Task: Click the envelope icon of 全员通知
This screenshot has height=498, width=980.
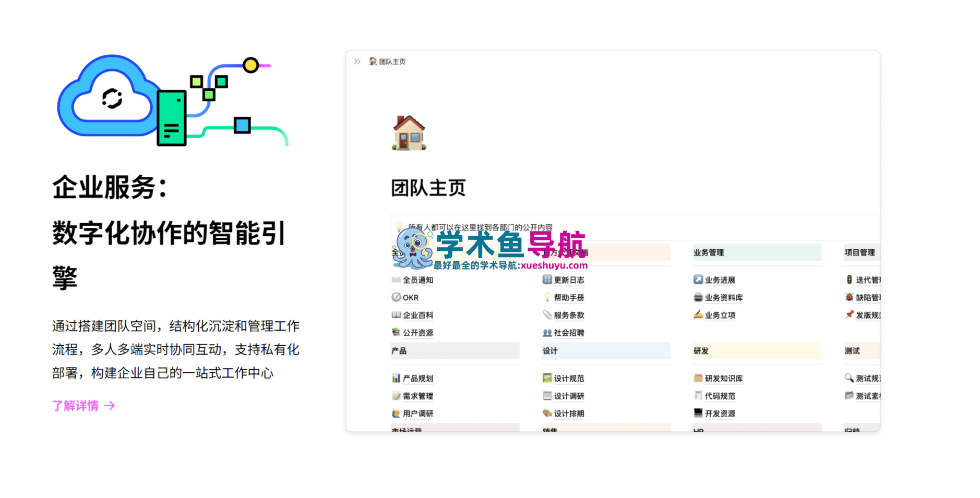Action: pos(395,280)
